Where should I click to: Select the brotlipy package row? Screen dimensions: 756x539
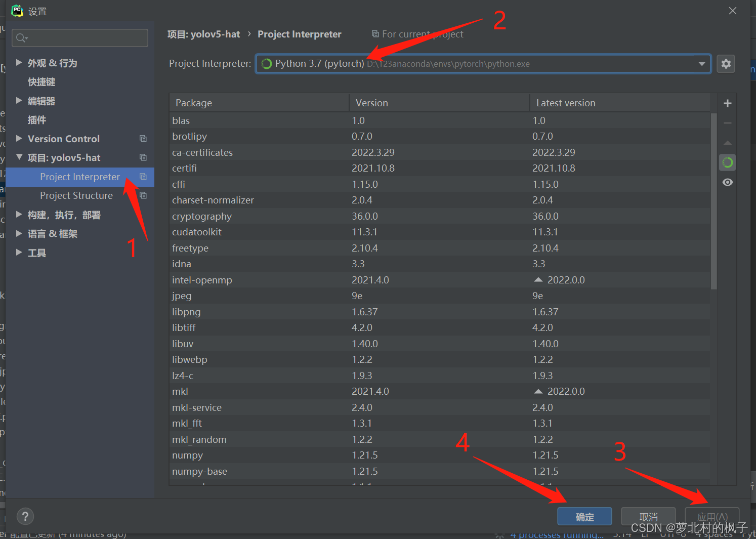pyautogui.click(x=440, y=137)
